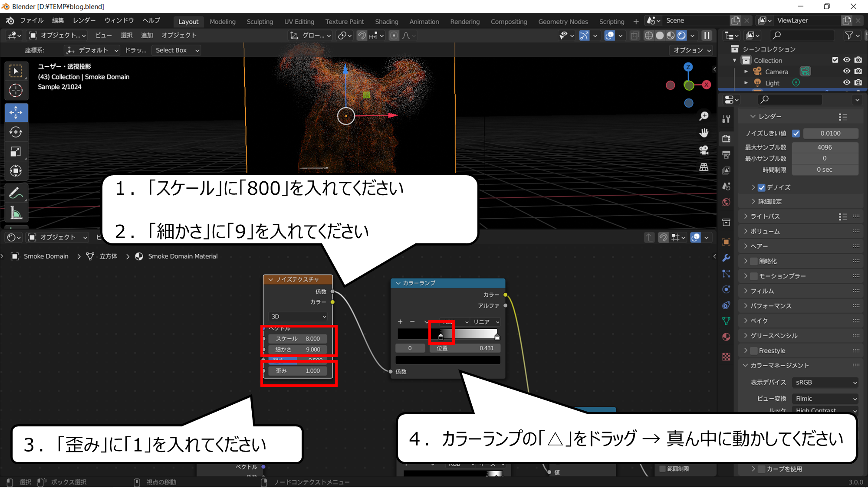Image resolution: width=868 pixels, height=488 pixels.
Task: Select the Select Box tool icon
Action: click(x=16, y=71)
